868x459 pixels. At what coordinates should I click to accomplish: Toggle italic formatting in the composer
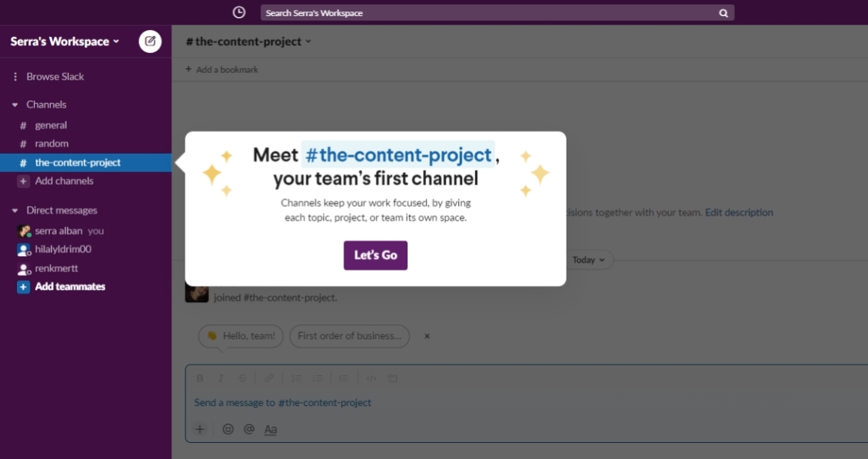click(221, 378)
